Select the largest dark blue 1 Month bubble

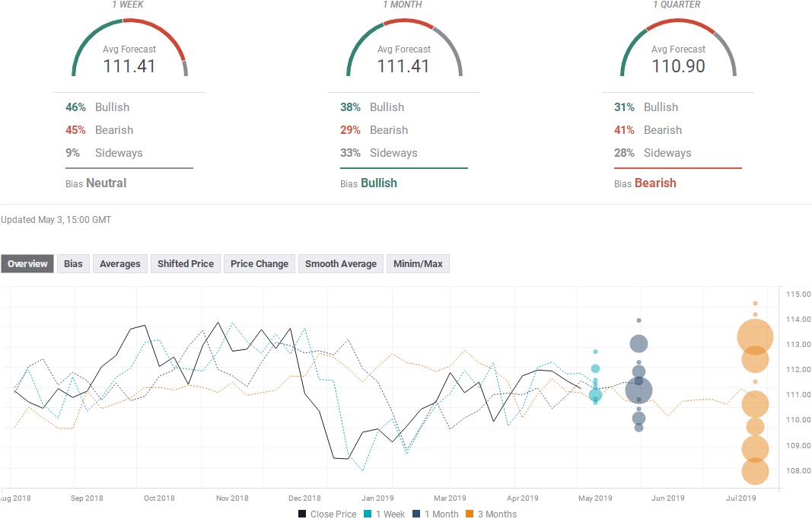tap(638, 391)
